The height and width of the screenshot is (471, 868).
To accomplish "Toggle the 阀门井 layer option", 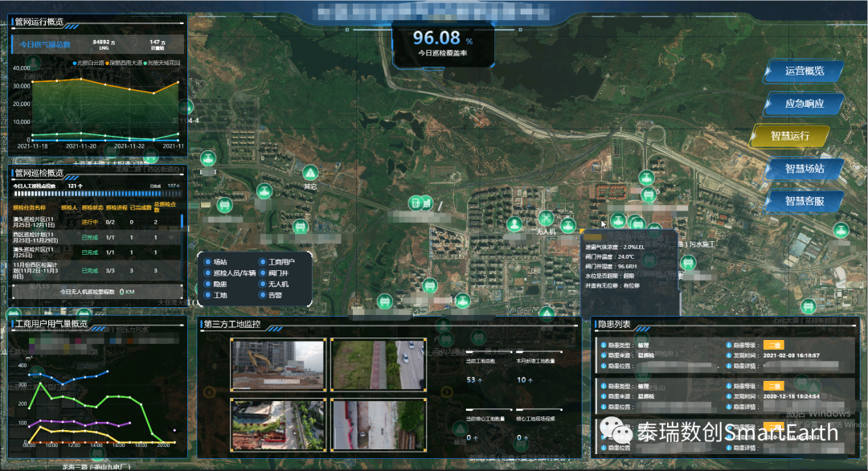I will click(x=262, y=273).
